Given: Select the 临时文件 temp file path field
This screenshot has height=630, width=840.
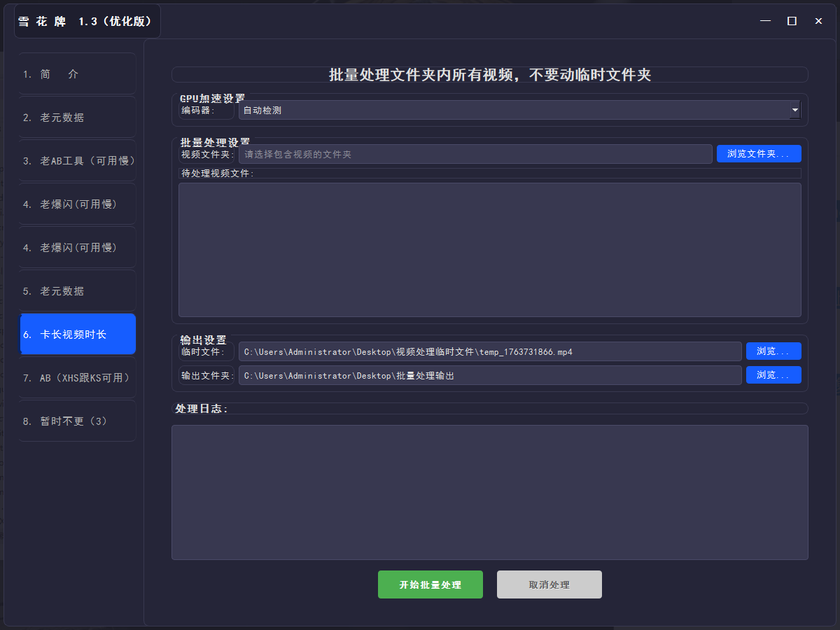Looking at the screenshot, I should click(490, 351).
